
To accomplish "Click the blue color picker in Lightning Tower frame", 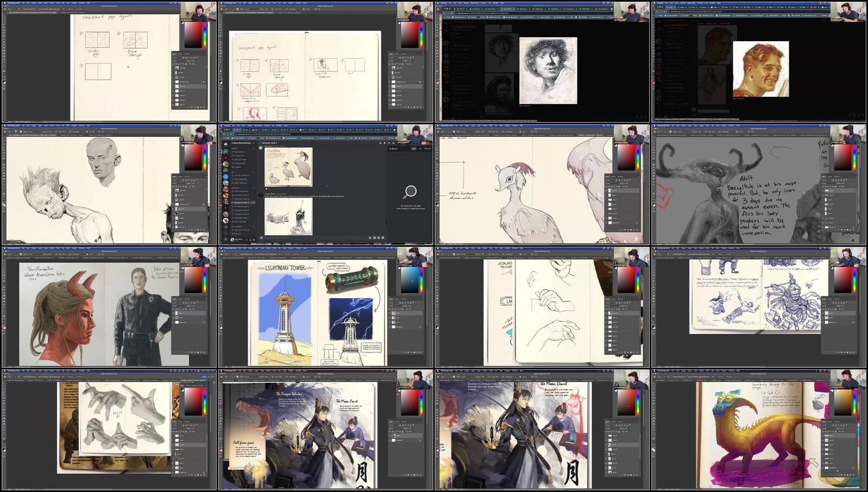I will pyautogui.click(x=410, y=280).
